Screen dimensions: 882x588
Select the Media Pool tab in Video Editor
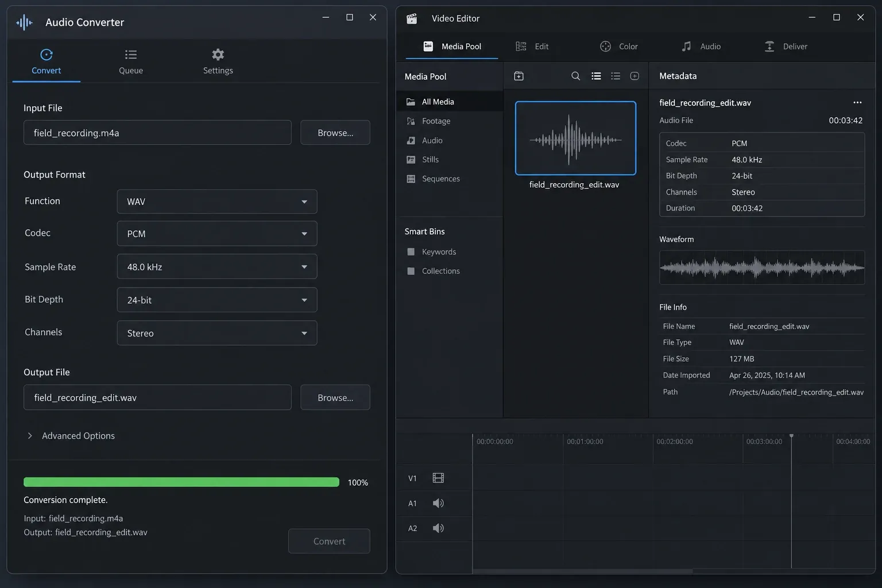pyautogui.click(x=452, y=47)
